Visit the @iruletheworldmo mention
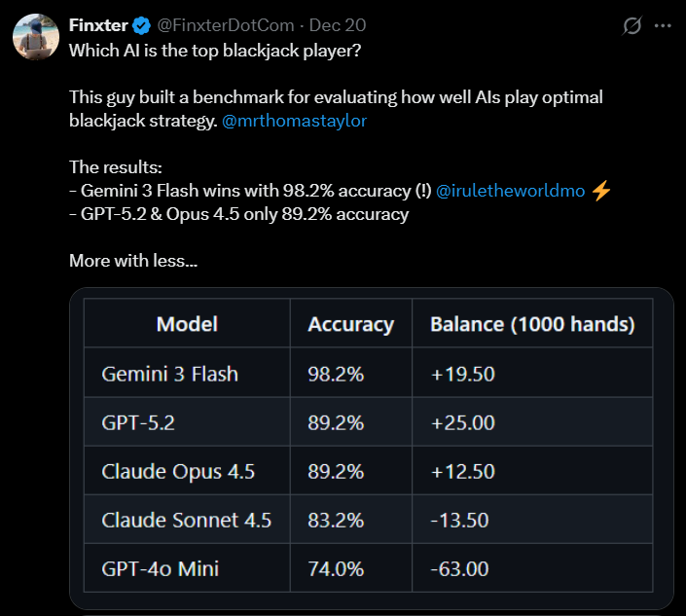The height and width of the screenshot is (616, 686). coord(511,191)
